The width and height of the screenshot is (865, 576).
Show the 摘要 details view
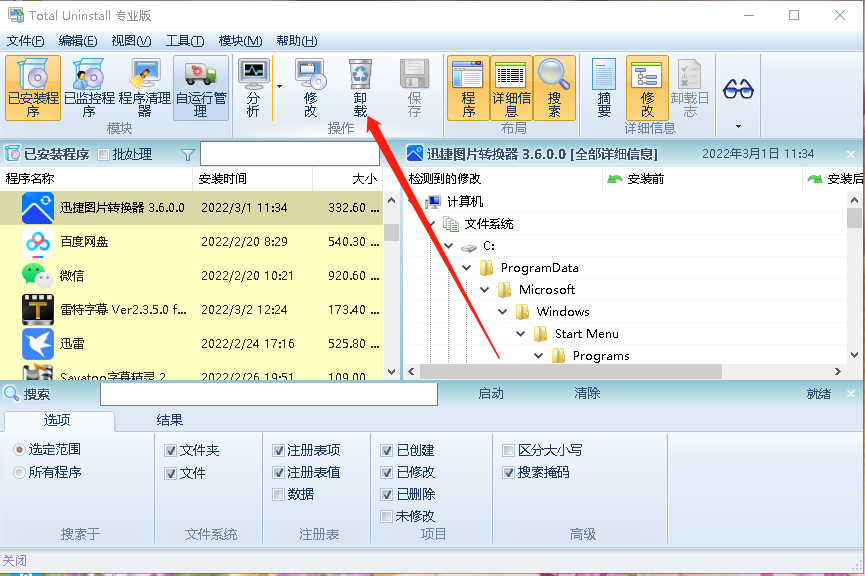click(604, 88)
